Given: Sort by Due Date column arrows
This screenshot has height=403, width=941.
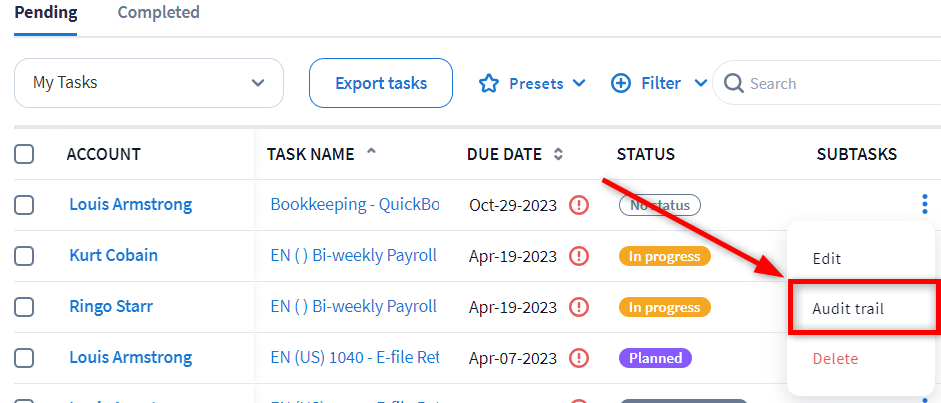Looking at the screenshot, I should tap(558, 155).
